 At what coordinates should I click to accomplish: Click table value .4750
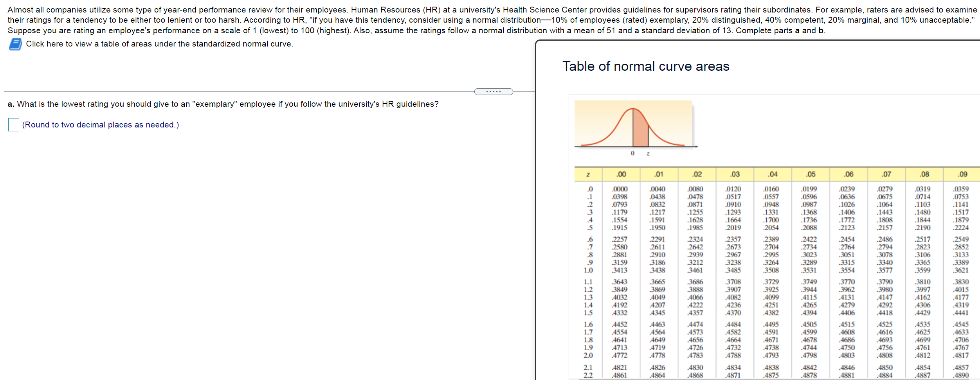coord(847,348)
